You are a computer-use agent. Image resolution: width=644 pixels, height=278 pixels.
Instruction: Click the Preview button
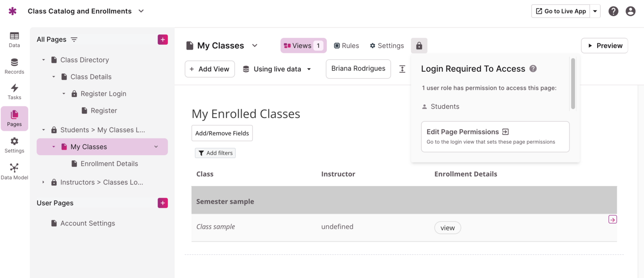(604, 46)
